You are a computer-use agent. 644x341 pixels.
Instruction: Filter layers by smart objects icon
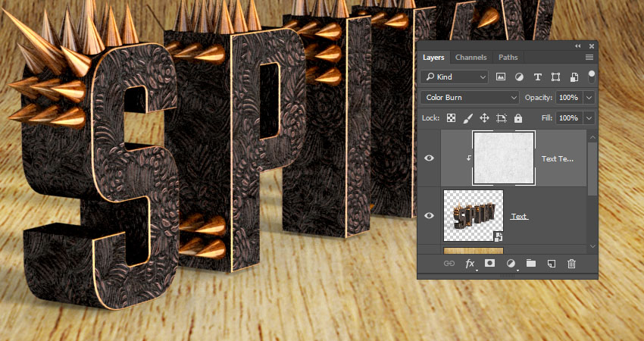tap(574, 77)
